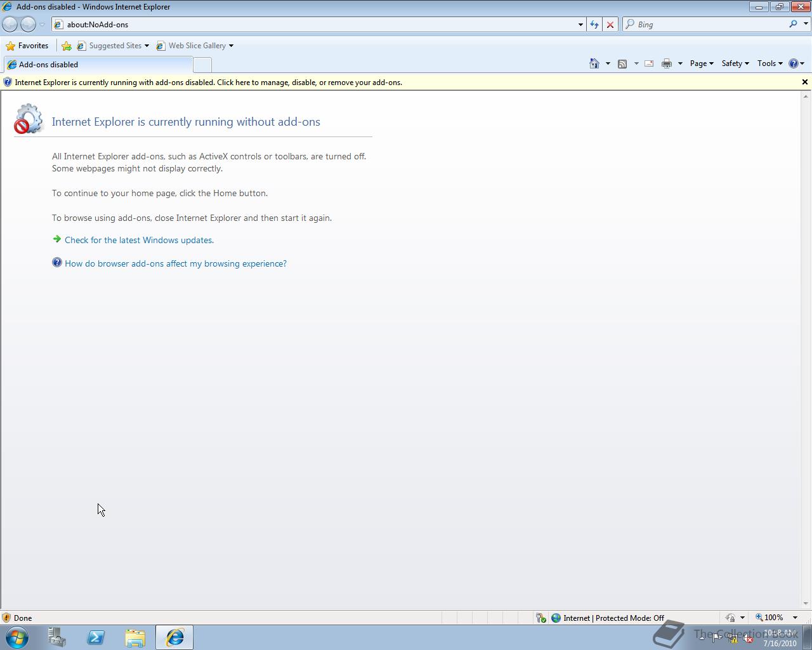Show hidden tray icons arrow
The image size is (812, 650).
pyautogui.click(x=702, y=638)
